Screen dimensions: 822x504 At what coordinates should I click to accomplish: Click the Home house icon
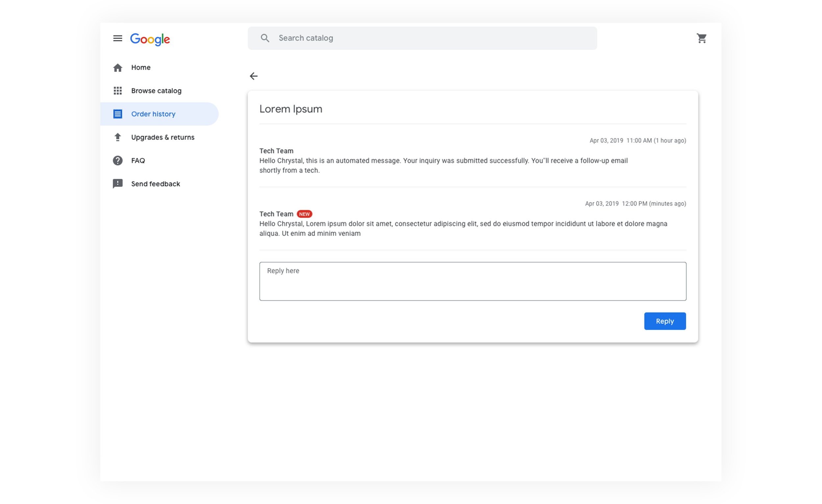[x=117, y=68]
